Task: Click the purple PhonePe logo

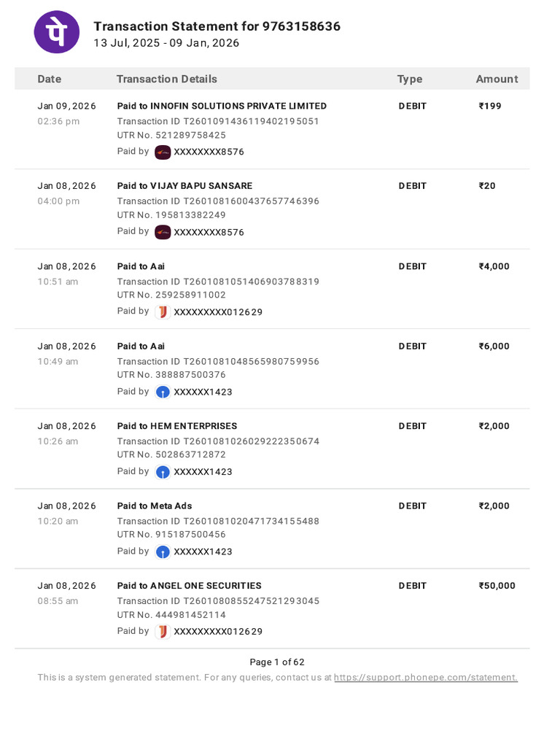Action: coord(57,32)
